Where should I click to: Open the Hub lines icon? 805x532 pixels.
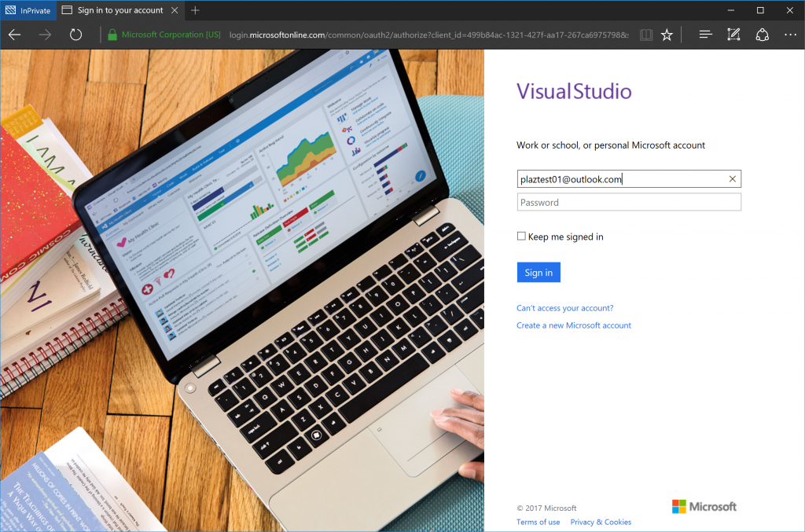click(x=705, y=35)
